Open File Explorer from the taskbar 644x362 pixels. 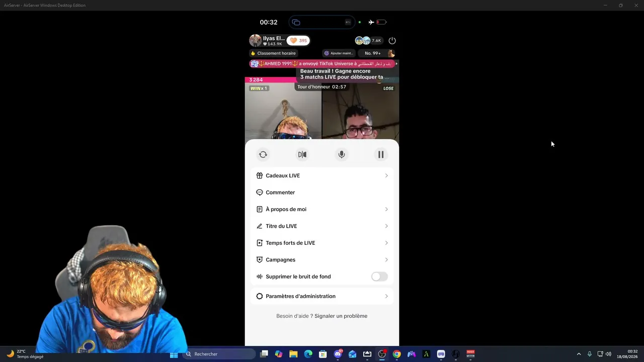tap(293, 354)
